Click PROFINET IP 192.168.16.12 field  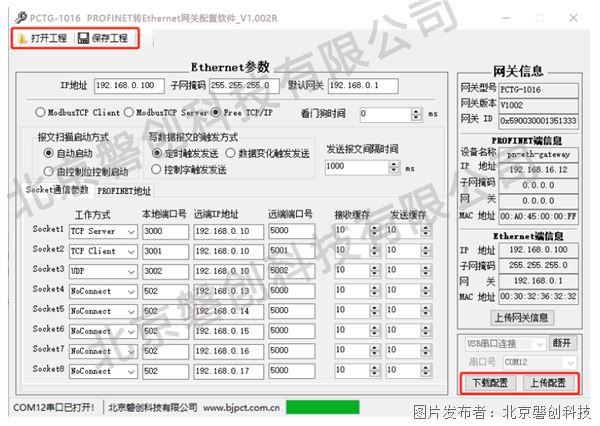(x=539, y=170)
